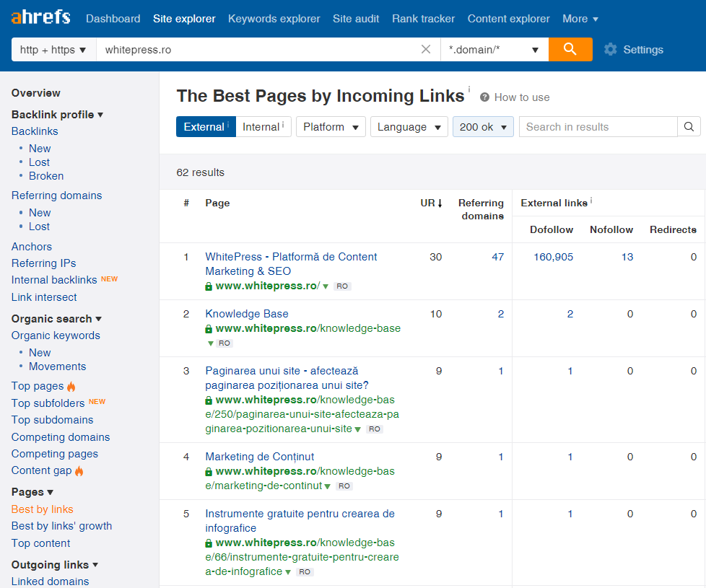Viewport: 706px width, 588px height.
Task: Open the Linked domains sidebar link
Action: (50, 582)
